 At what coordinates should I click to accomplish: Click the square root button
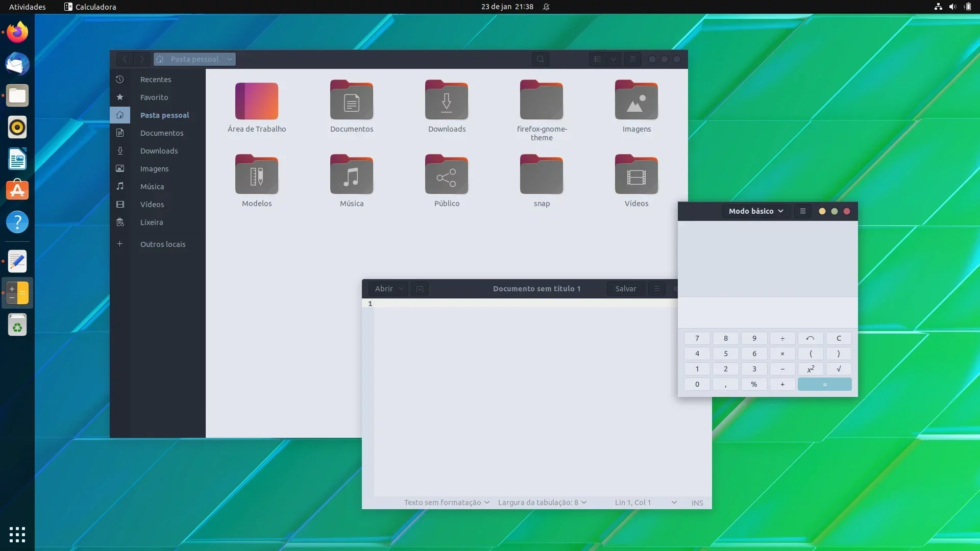(839, 369)
